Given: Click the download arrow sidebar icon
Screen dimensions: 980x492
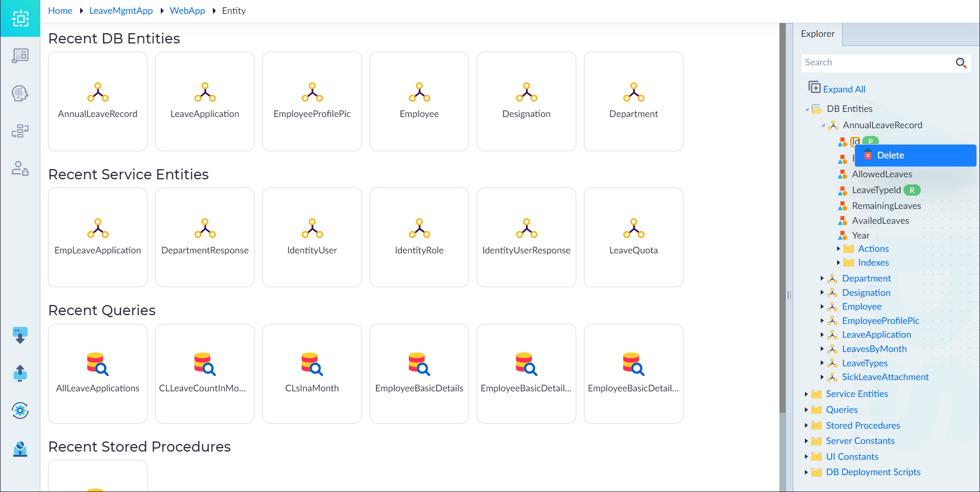Looking at the screenshot, I should pyautogui.click(x=20, y=335).
